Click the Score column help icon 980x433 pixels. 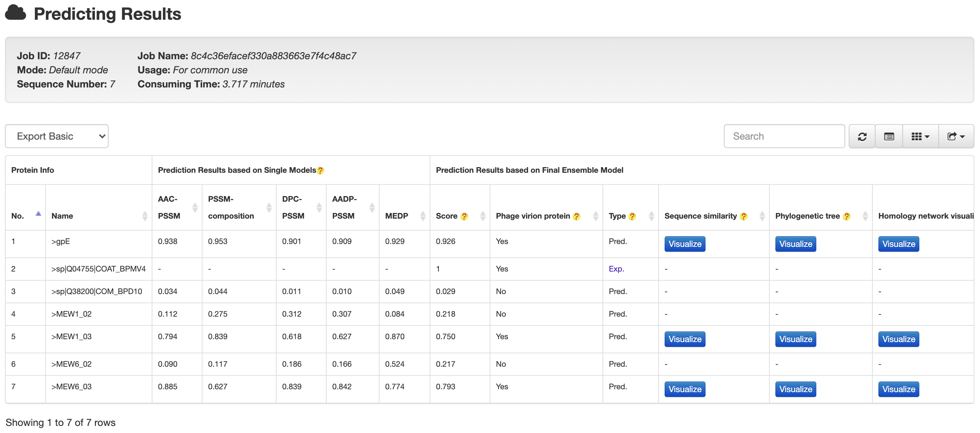point(464,216)
